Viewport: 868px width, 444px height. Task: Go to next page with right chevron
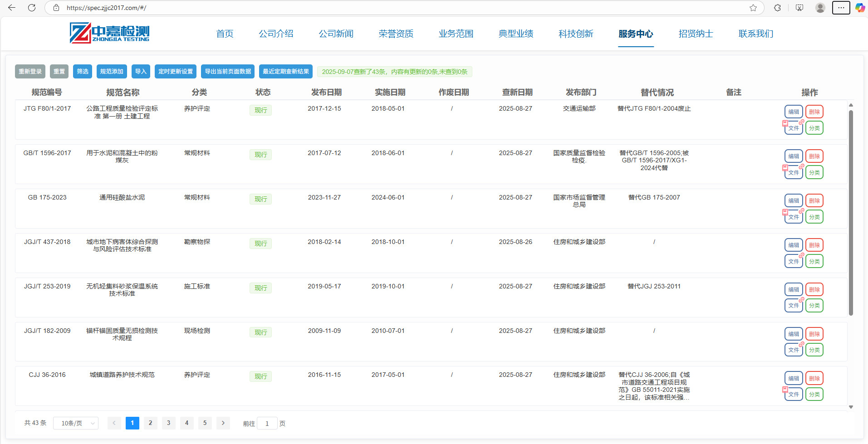coord(223,423)
